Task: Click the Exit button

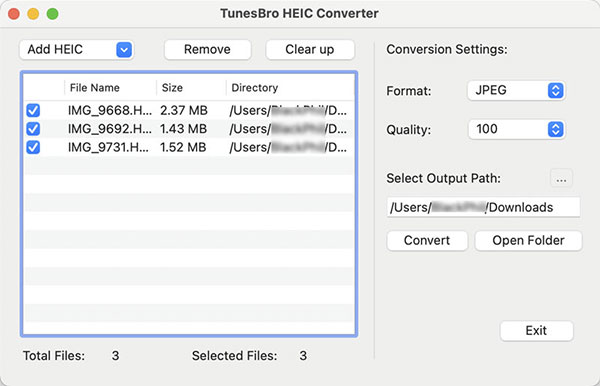Action: coord(536,331)
